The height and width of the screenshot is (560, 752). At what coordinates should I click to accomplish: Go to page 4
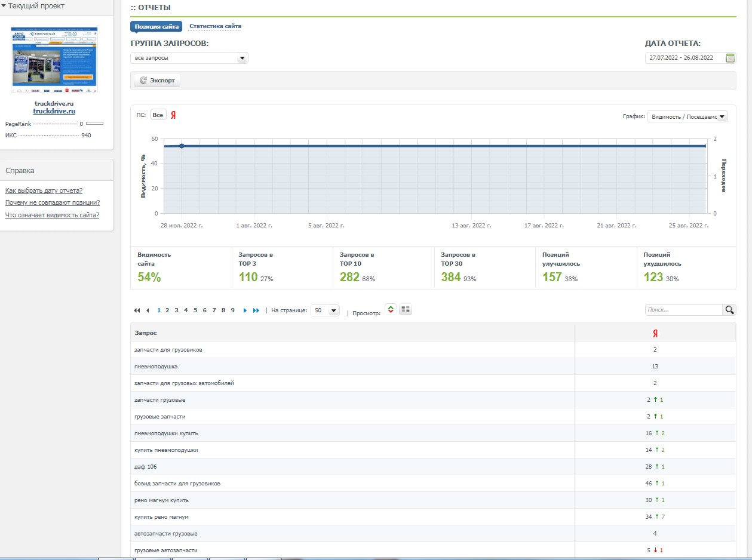tap(186, 310)
